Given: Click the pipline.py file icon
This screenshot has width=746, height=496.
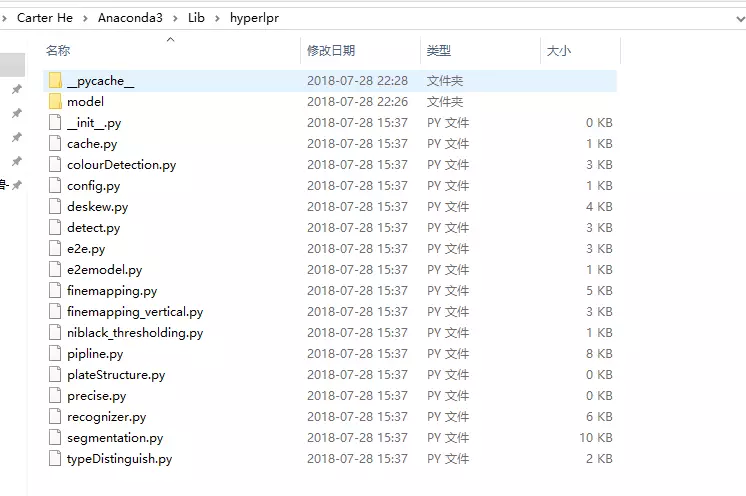Looking at the screenshot, I should click(x=55, y=353).
